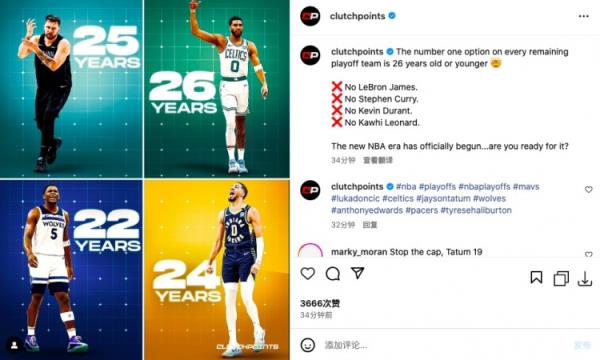This screenshot has height=360, width=600.
Task: View the 3666次赞 likes list
Action: (320, 303)
